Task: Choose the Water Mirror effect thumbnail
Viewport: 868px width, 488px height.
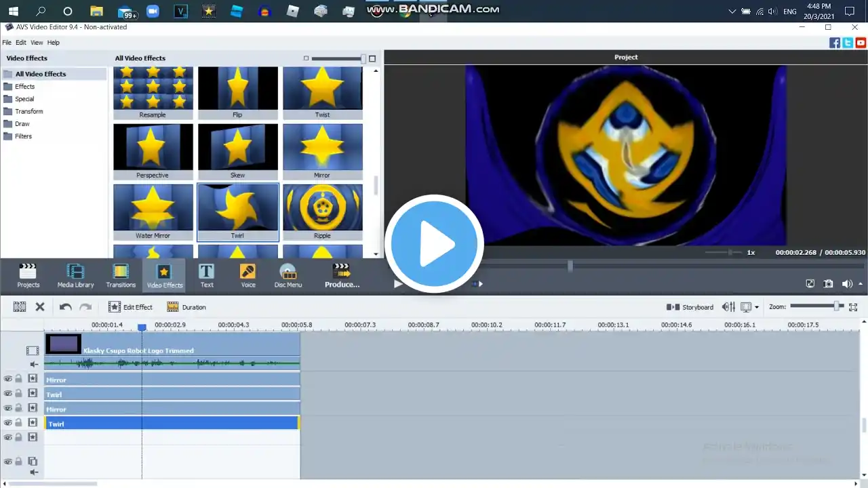Action: click(153, 212)
